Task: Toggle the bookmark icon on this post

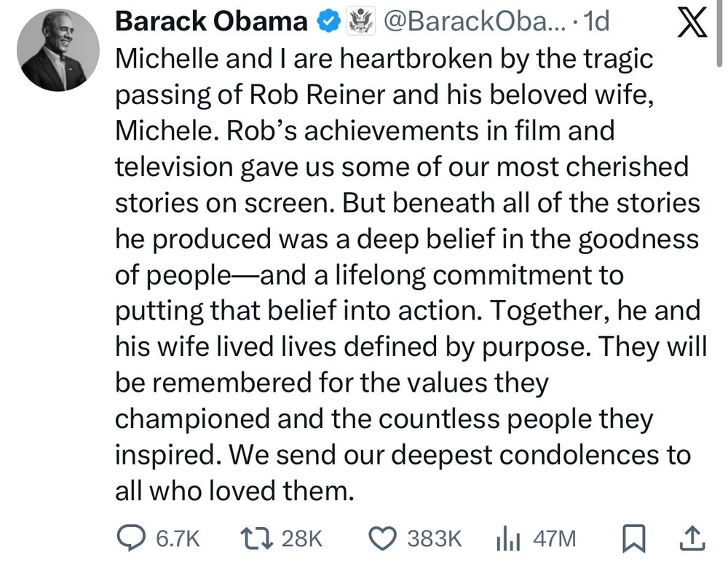Action: click(x=633, y=538)
